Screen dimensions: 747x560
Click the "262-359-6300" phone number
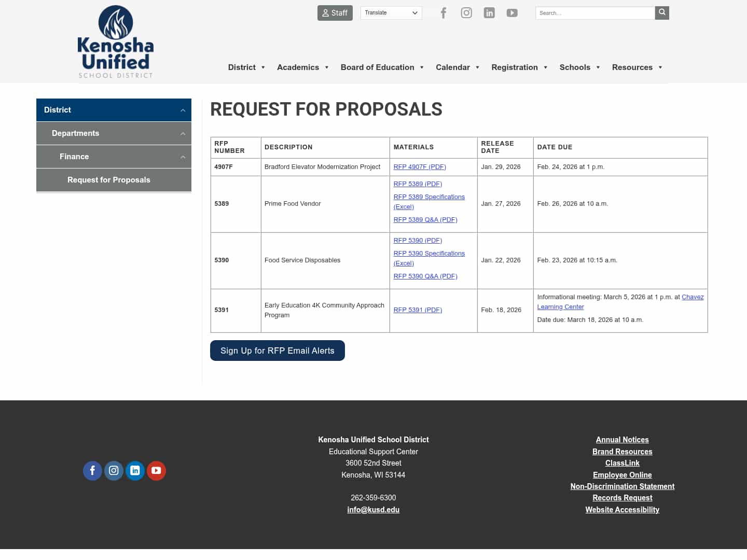point(374,498)
